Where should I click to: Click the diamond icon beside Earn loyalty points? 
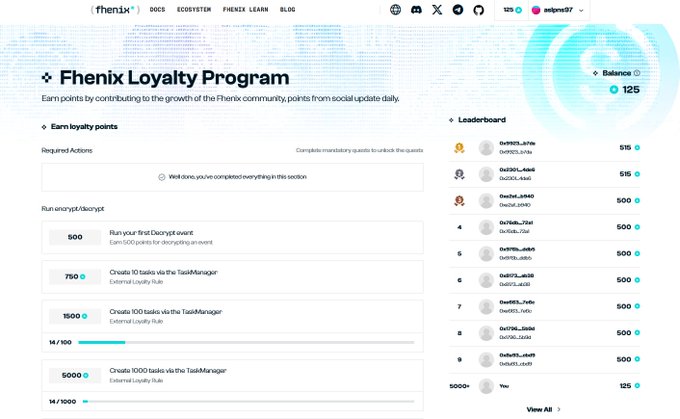(44, 127)
